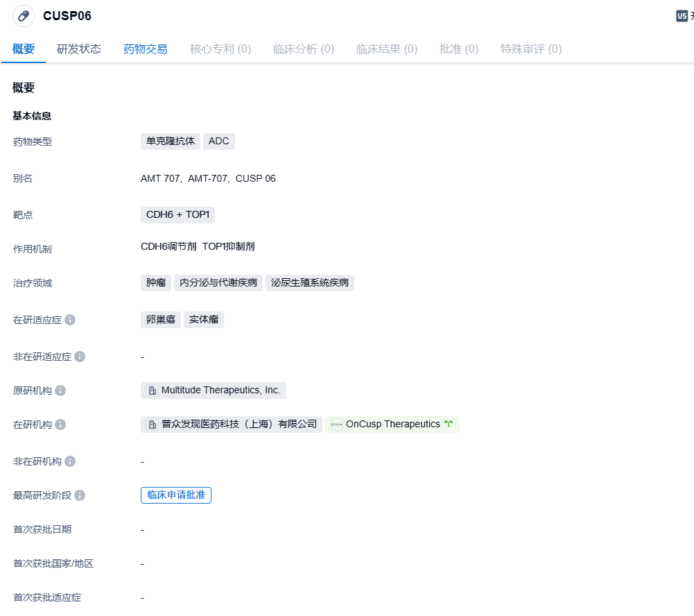This screenshot has width=694, height=616.
Task: Click the VS compare icon
Action: 682,16
